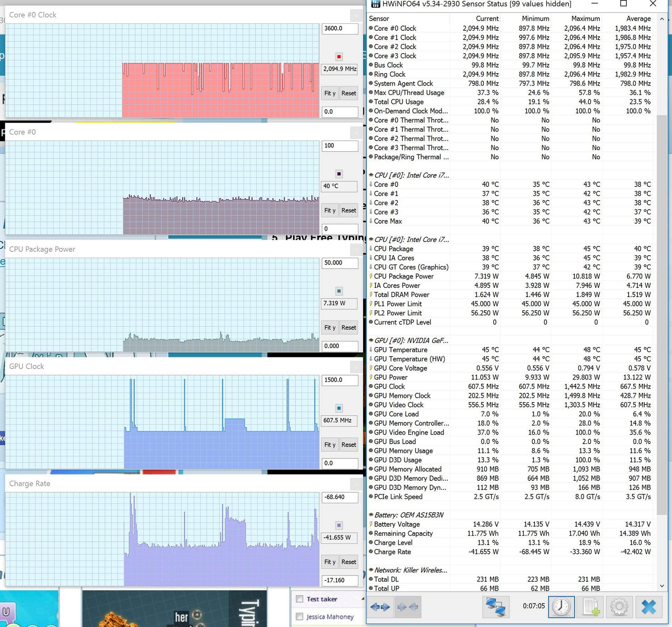
Task: Click the clock reset timer icon
Action: coord(561,607)
